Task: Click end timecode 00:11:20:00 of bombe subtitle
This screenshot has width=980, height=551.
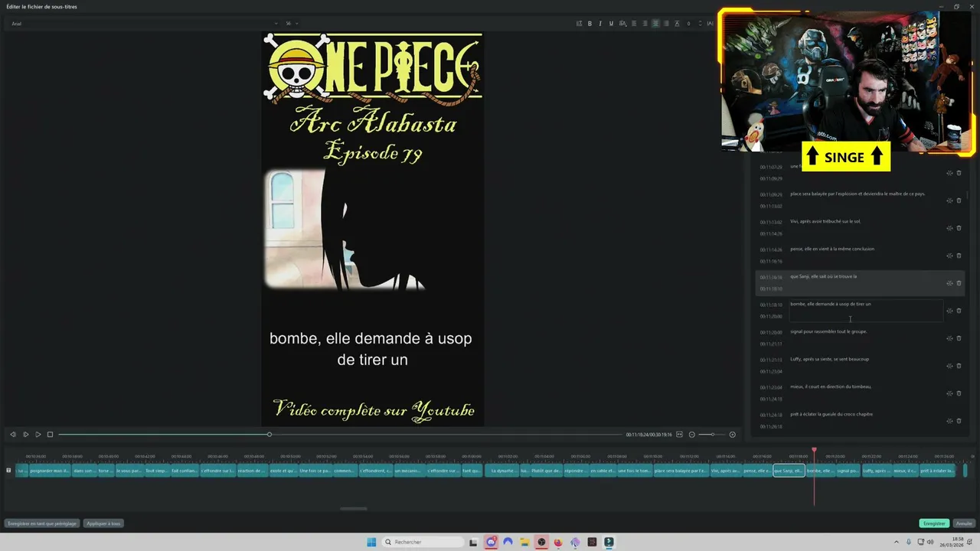Action: 770,316
